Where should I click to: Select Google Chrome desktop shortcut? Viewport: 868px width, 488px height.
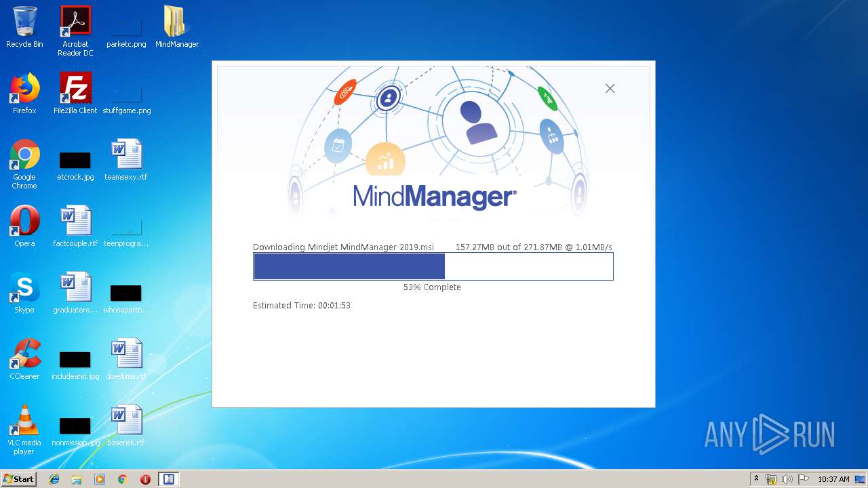pos(24,165)
